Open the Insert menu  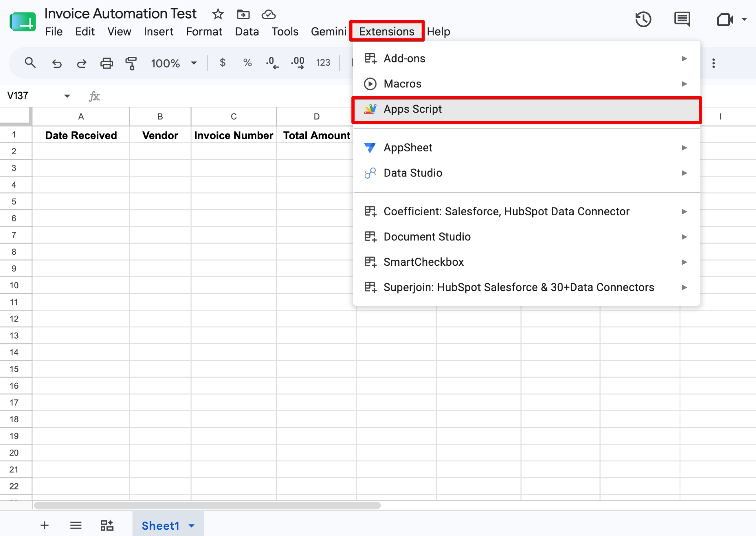pyautogui.click(x=158, y=32)
